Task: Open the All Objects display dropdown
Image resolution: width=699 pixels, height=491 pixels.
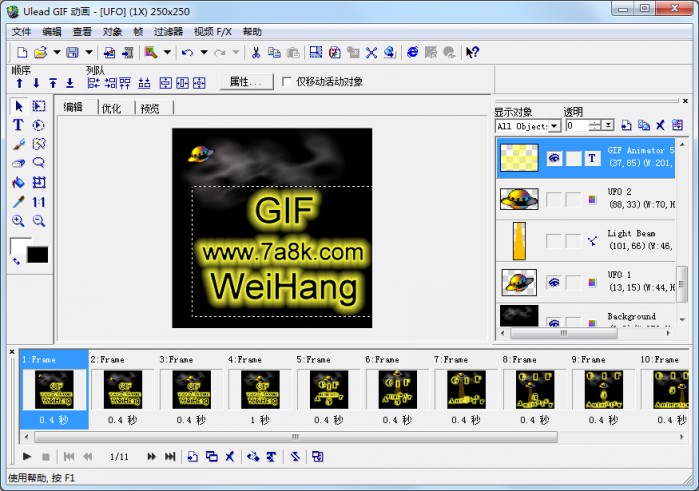Action: click(x=554, y=126)
